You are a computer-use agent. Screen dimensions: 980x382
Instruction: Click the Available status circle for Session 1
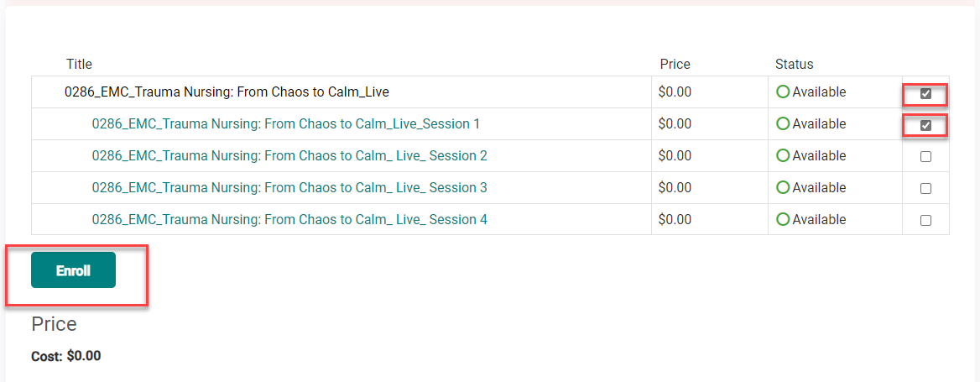(x=783, y=124)
